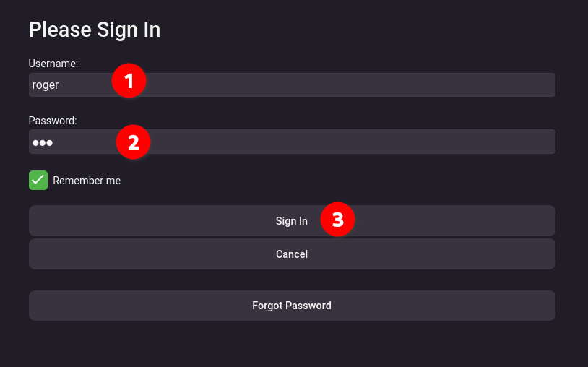
Task: Click the empty background beneath Forgot Password
Action: tap(292, 345)
